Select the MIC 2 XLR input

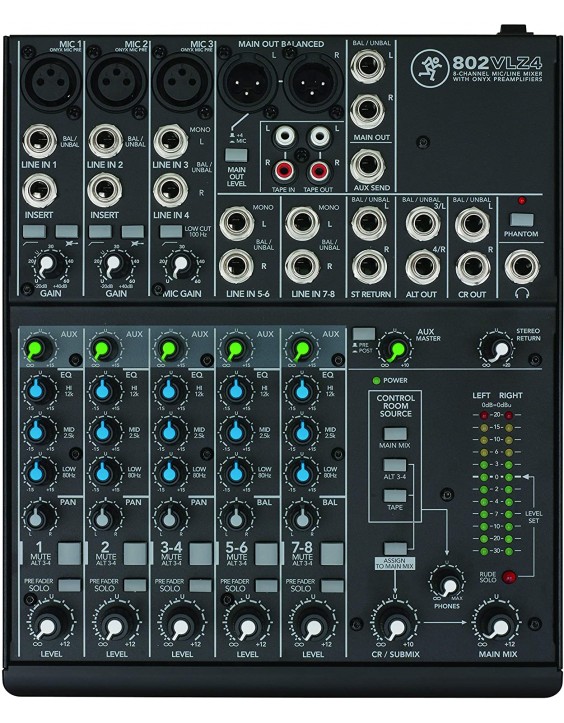click(x=117, y=81)
